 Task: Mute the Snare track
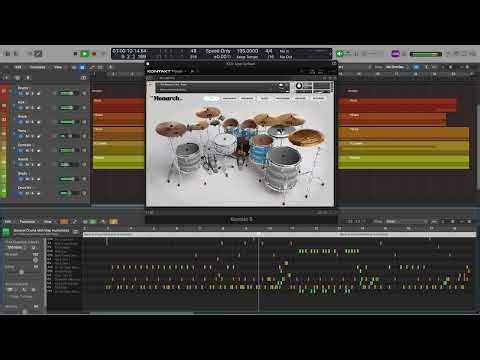28,122
